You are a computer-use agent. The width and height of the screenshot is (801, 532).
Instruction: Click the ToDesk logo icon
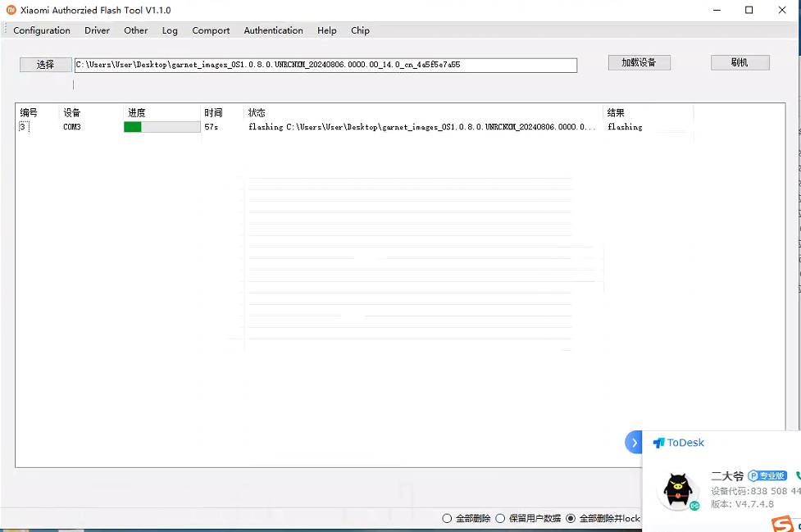tap(659, 443)
